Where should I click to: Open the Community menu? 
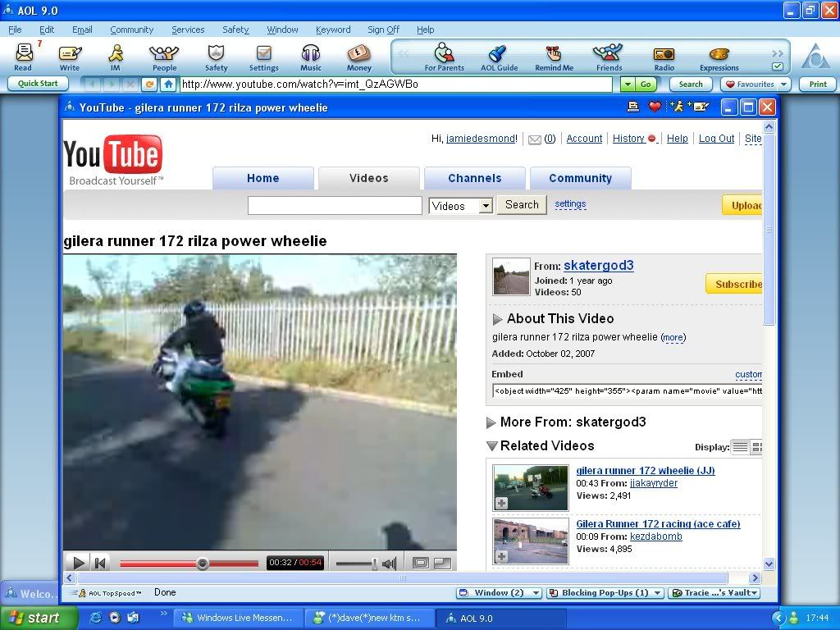point(132,30)
